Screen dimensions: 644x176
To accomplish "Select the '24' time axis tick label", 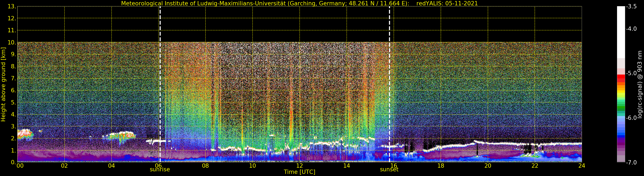I will pos(582,166).
